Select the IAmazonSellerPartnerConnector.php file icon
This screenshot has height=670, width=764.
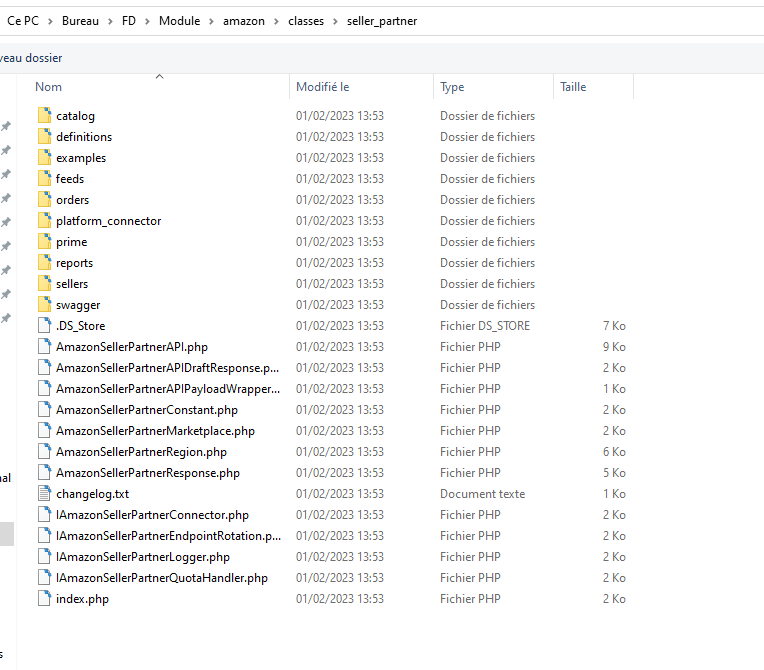tap(44, 514)
